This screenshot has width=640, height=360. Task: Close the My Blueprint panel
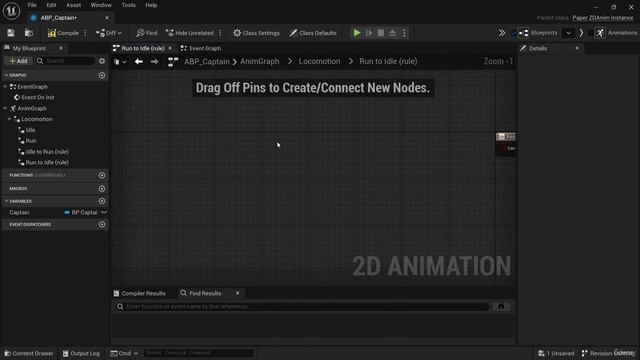[61, 48]
